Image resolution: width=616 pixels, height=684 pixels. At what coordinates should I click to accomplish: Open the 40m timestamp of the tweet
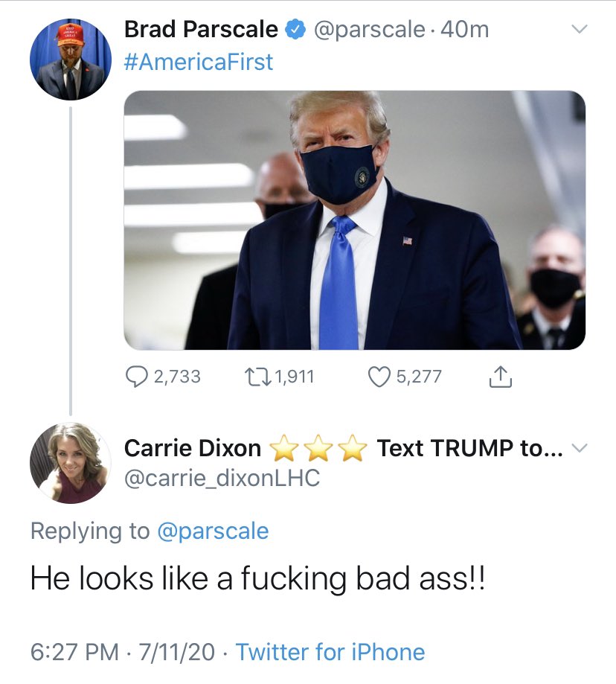pos(465,30)
